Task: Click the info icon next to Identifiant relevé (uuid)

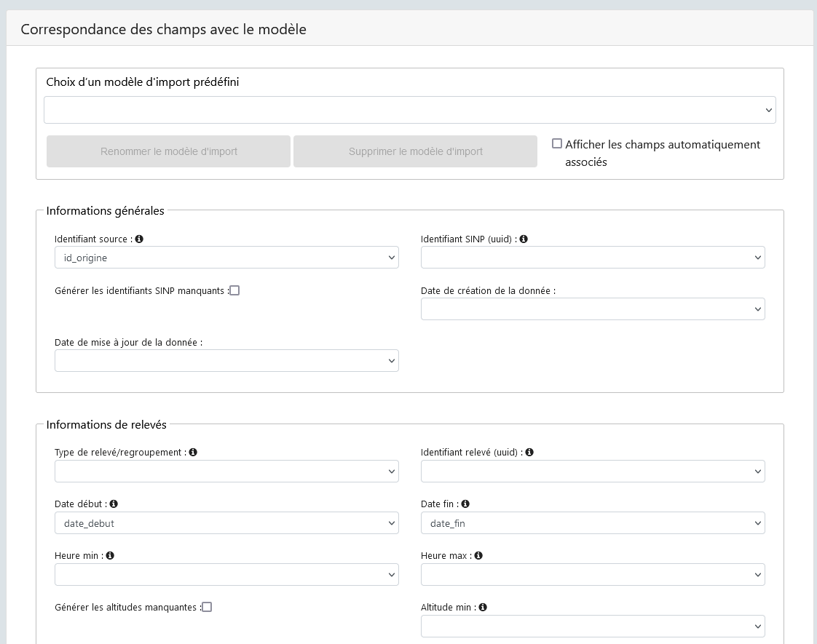Action: click(529, 452)
